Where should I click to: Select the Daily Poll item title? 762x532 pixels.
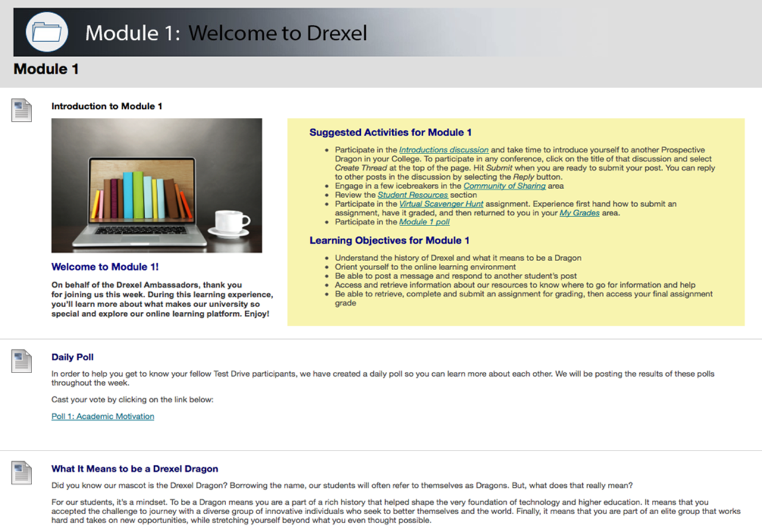72,357
